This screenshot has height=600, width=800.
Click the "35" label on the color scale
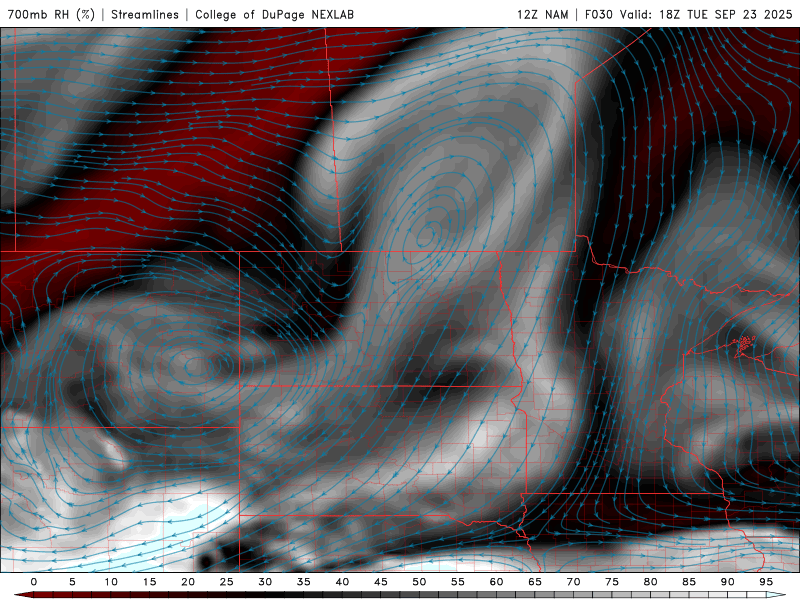coord(304,582)
